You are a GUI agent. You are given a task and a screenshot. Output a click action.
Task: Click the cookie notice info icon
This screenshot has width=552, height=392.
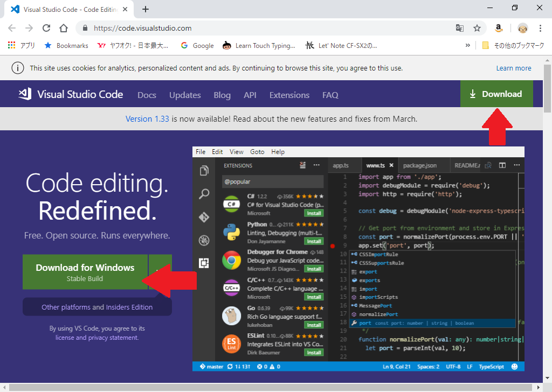click(x=18, y=68)
